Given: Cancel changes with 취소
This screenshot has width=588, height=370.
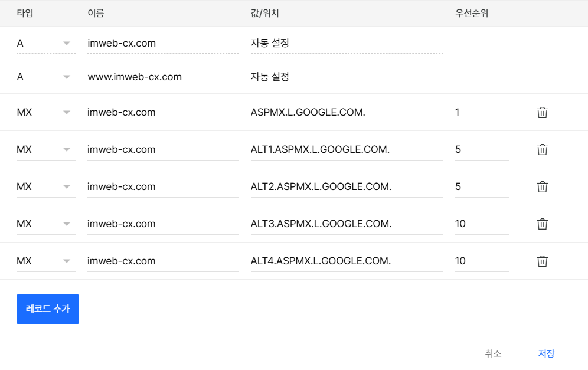Looking at the screenshot, I should [x=493, y=353].
